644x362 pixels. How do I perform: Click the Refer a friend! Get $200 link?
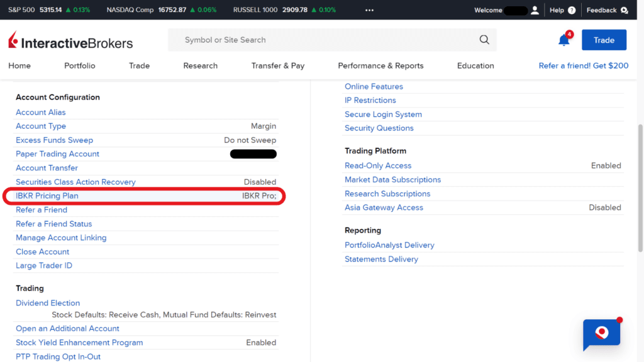pos(583,65)
